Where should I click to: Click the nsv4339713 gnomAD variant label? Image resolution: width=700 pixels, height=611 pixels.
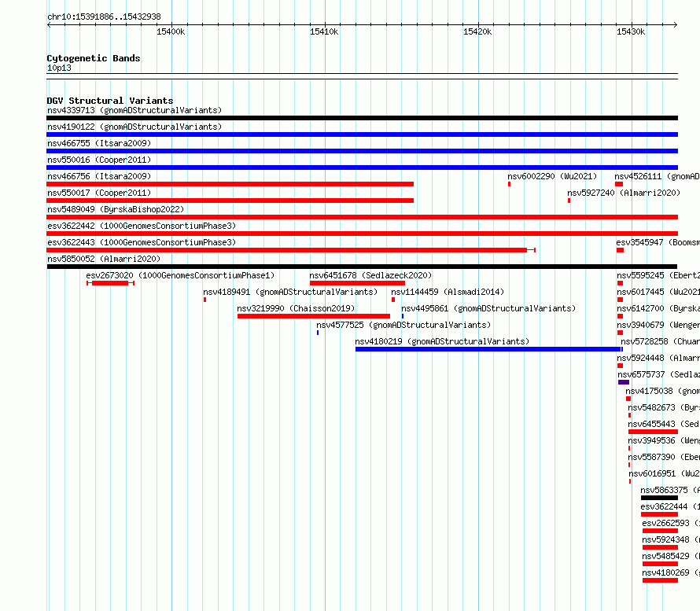134,110
